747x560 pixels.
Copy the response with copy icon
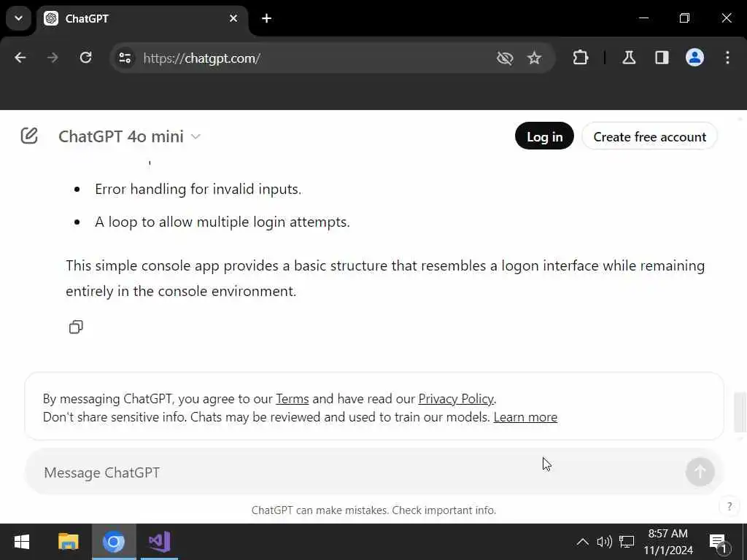tap(76, 327)
